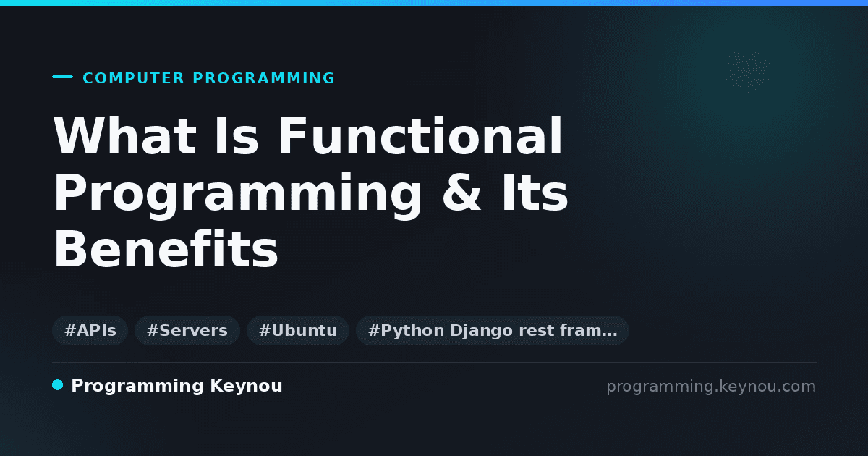The height and width of the screenshot is (456, 868).
Task: Click the COMPUTER PROGRAMMING category label
Action: pos(209,78)
